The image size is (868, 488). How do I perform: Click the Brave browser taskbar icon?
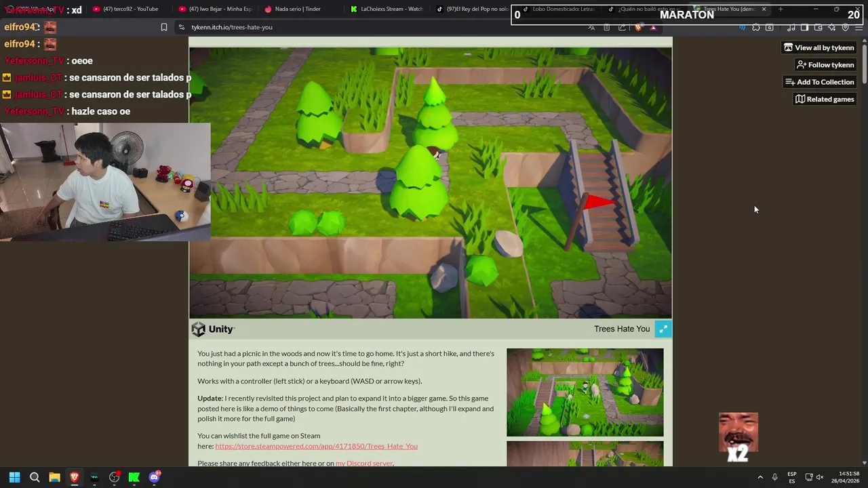75,477
